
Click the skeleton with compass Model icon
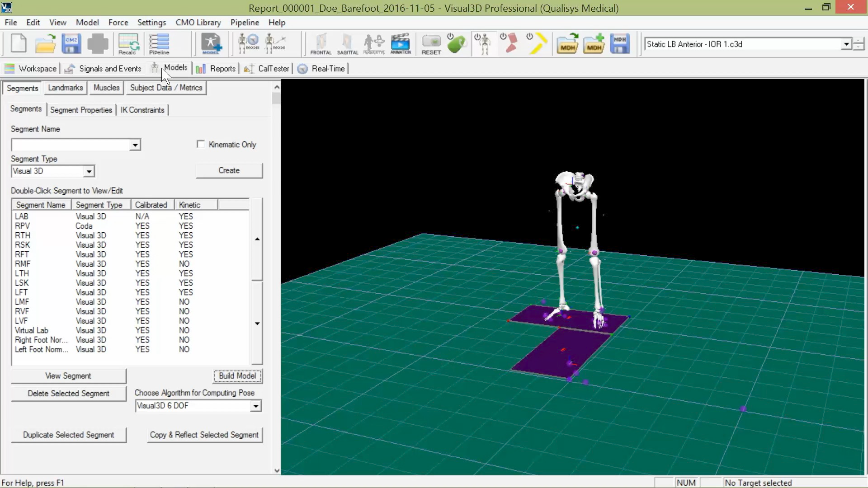(x=249, y=43)
